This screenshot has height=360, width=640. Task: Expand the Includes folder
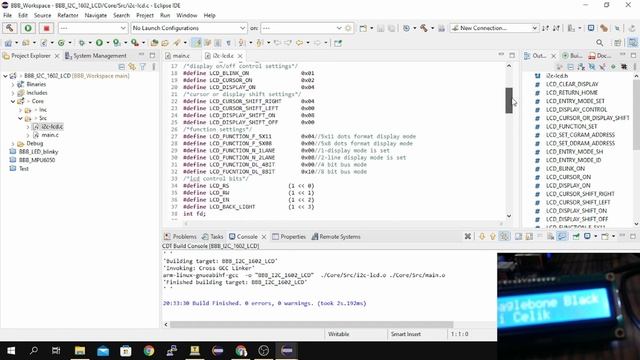tap(13, 93)
